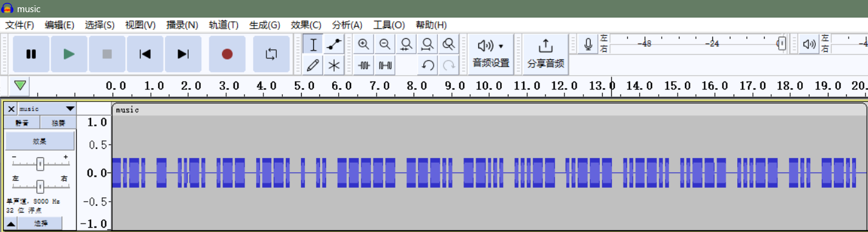Start recording with the red Record button

click(x=227, y=54)
